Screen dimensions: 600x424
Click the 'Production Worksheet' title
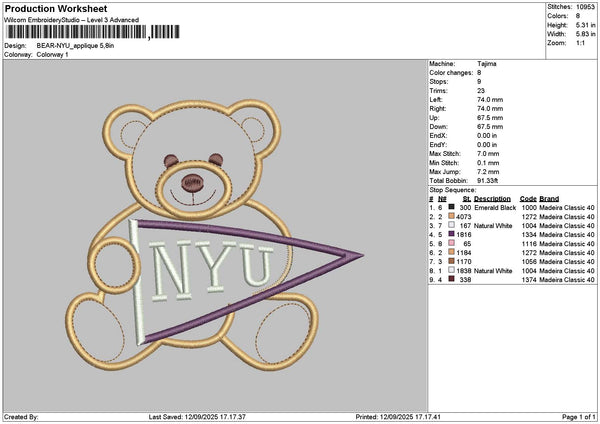point(56,8)
